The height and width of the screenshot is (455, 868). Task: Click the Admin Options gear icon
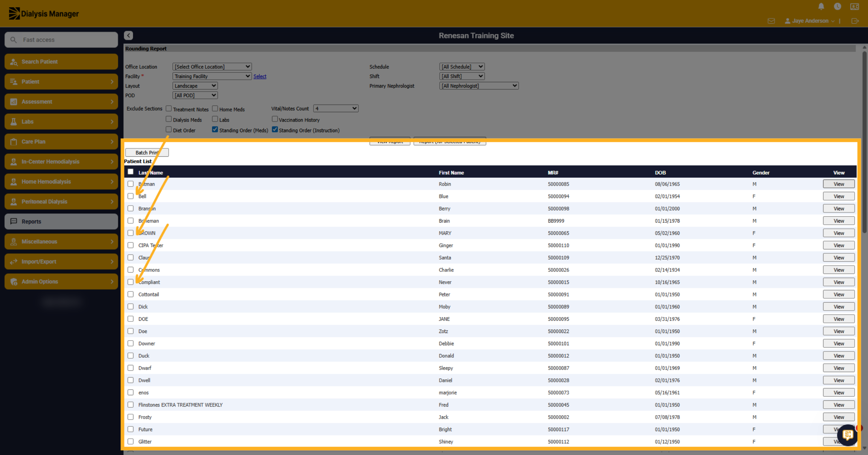click(14, 282)
